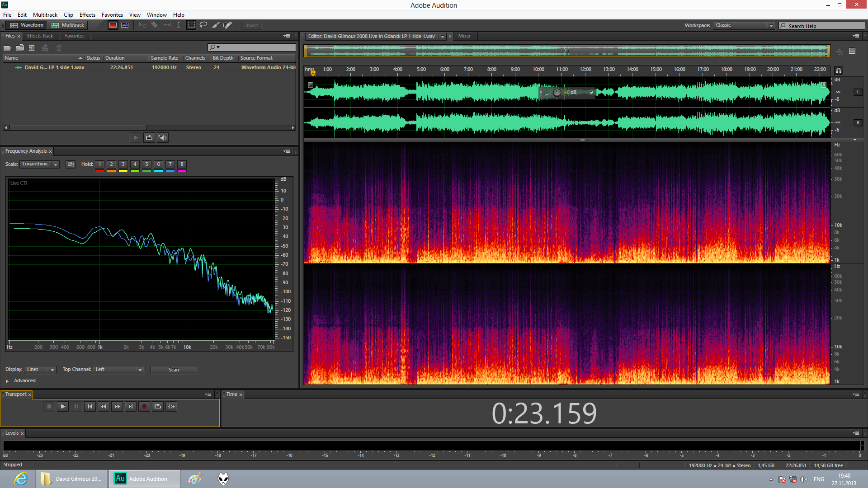Click the Import File icon in Files panel
This screenshot has width=868, height=488.
(20, 48)
